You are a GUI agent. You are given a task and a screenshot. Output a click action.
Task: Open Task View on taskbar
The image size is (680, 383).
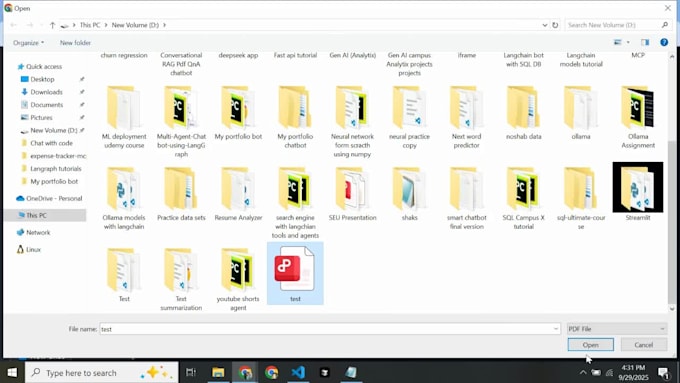190,372
